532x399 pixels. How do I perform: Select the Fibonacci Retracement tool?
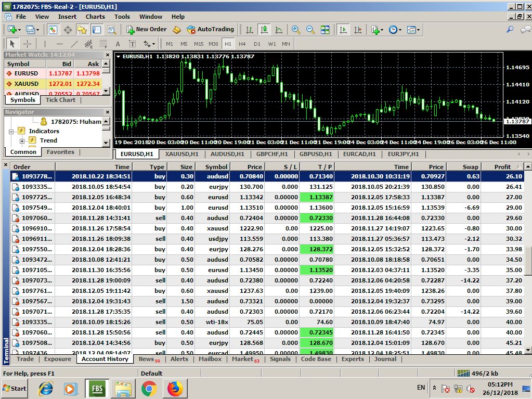(103, 44)
